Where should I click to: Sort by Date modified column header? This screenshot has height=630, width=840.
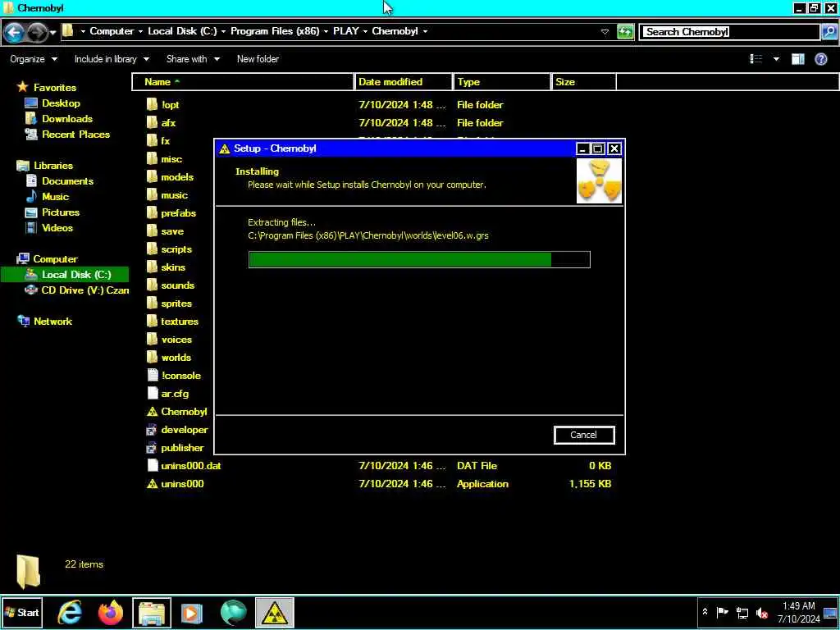click(404, 82)
